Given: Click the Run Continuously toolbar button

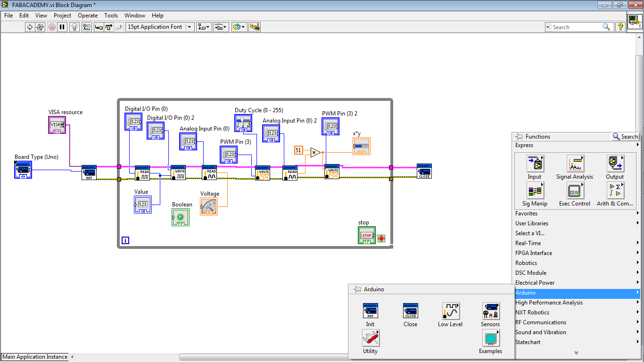Looking at the screenshot, I should coord(40,27).
